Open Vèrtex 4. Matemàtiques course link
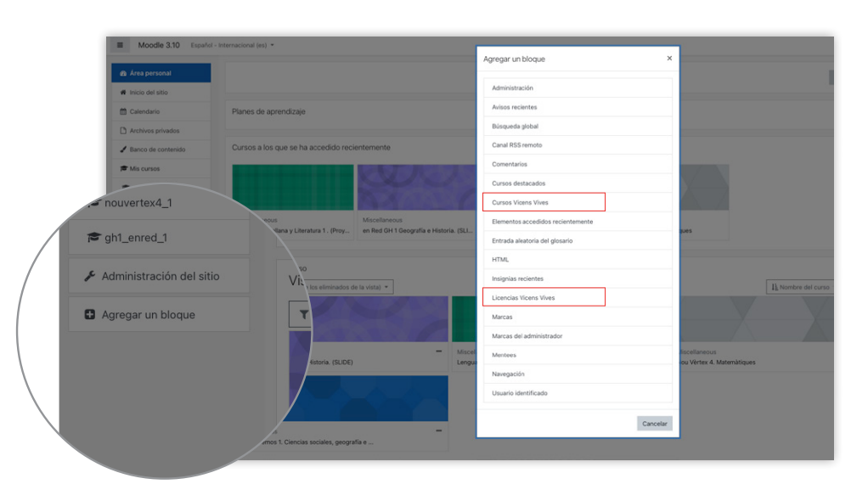Viewport: 868px width, 501px height. coord(719,363)
